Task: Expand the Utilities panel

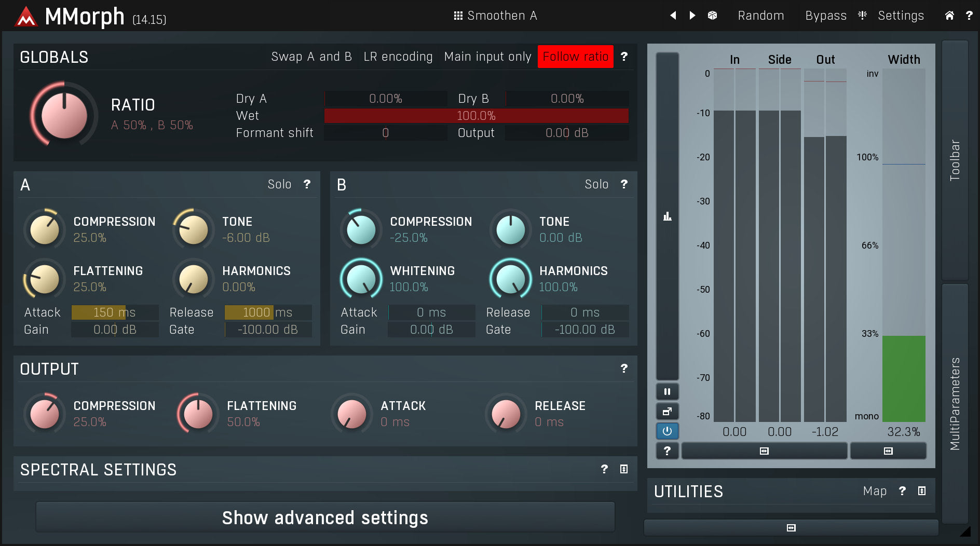Action: 921,491
